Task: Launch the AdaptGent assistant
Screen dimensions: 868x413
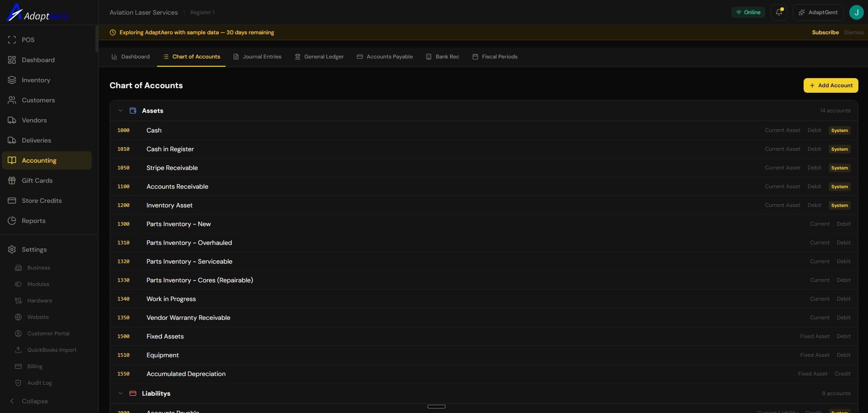Action: [x=818, y=12]
